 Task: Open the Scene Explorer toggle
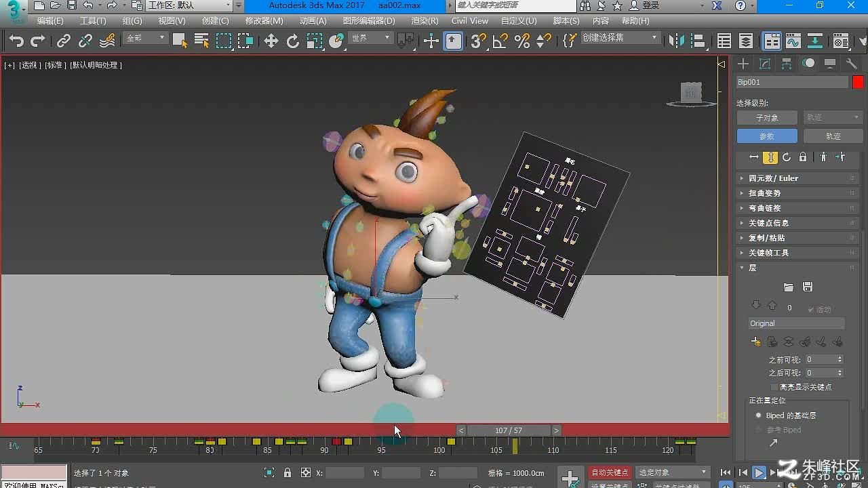click(724, 41)
